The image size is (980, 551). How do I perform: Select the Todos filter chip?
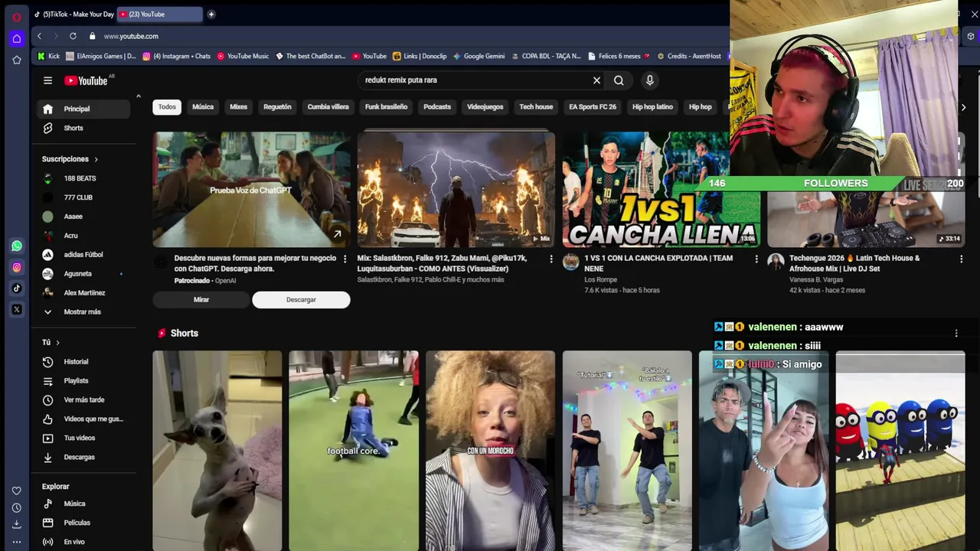[167, 107]
